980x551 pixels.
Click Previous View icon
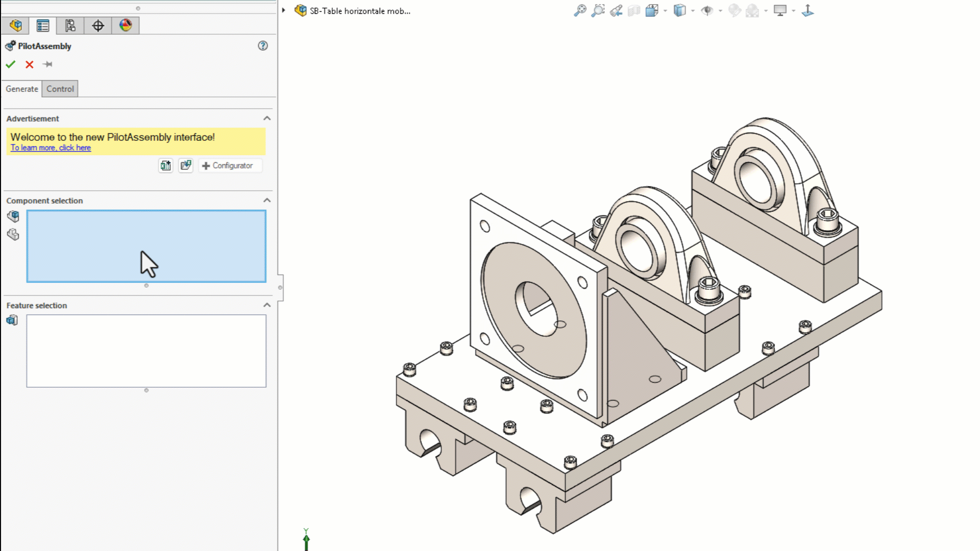click(x=616, y=11)
